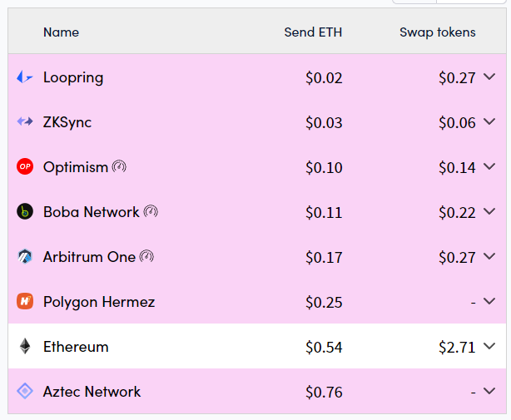Expand the Ethereum row chevron
Screen dimensions: 511x420
(489, 347)
